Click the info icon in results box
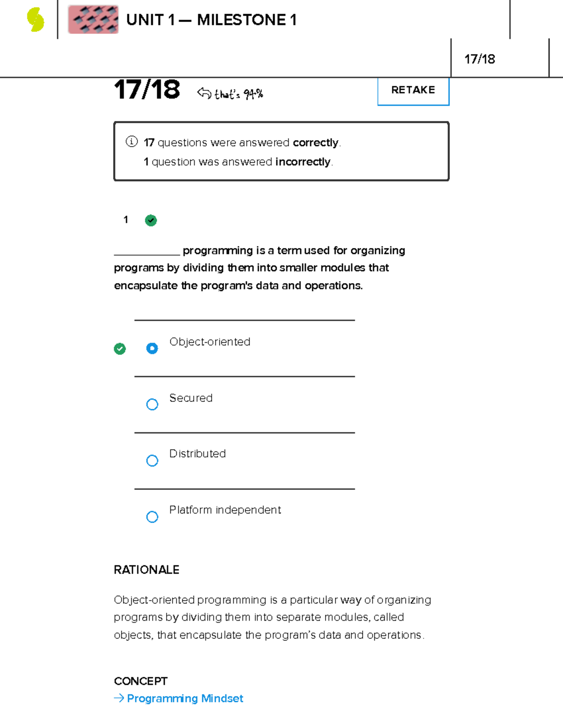This screenshot has height=728, width=563. [x=132, y=142]
